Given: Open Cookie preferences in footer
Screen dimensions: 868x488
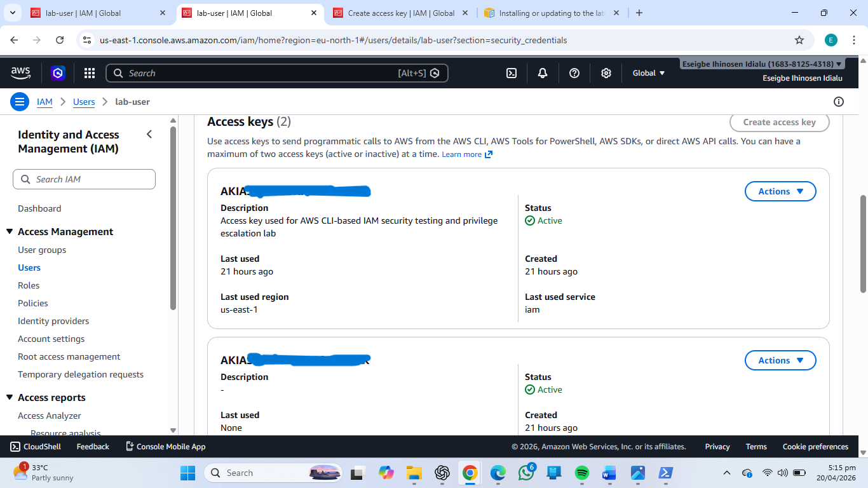Looking at the screenshot, I should click(815, 447).
